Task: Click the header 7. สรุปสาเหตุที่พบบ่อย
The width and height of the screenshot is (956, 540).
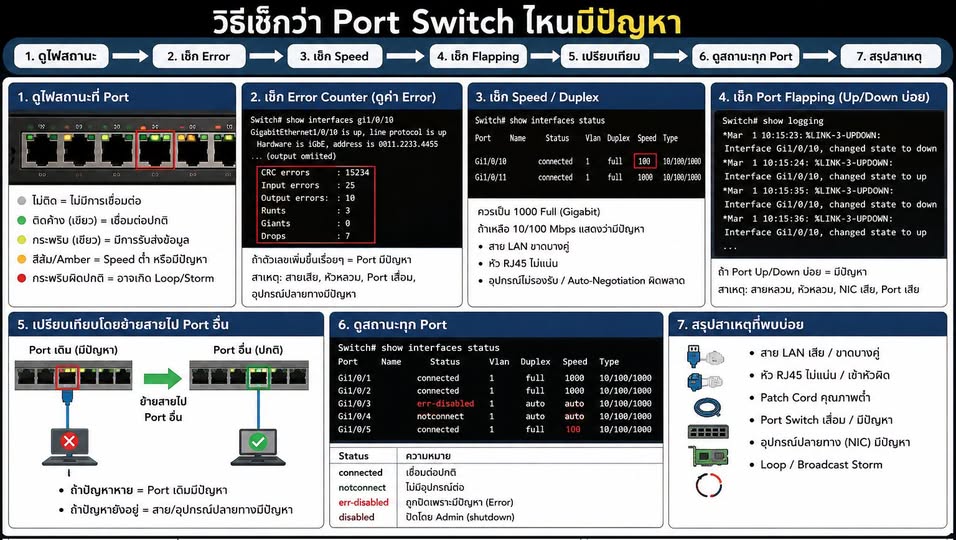Action: [x=807, y=325]
